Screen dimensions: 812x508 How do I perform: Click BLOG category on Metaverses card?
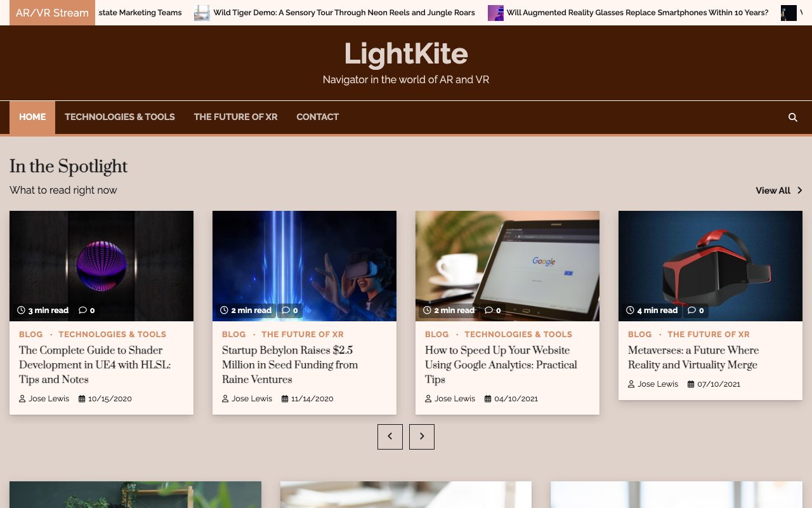coord(640,335)
